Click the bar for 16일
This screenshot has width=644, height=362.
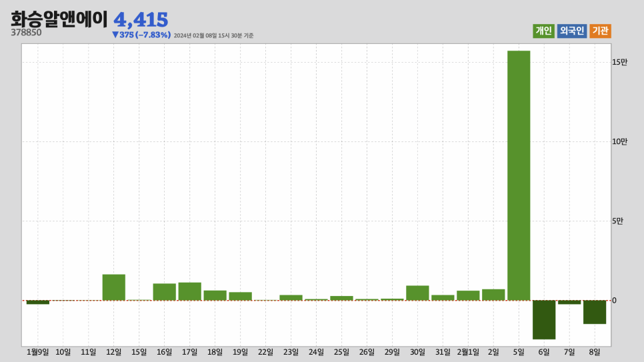click(x=164, y=292)
